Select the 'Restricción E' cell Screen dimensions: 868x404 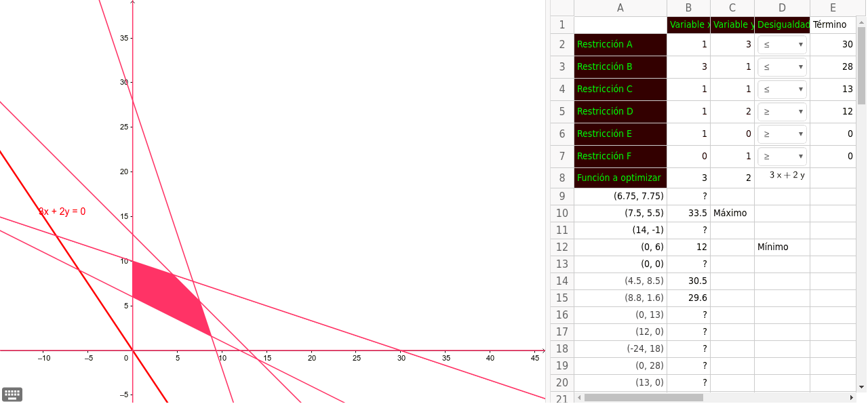(x=620, y=134)
